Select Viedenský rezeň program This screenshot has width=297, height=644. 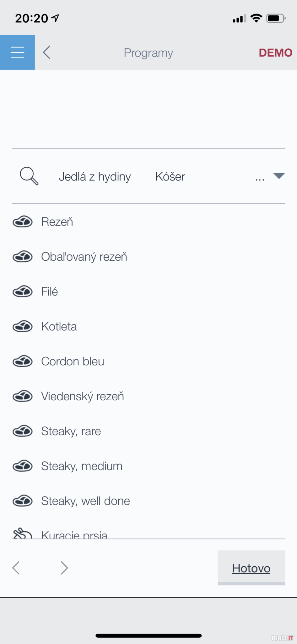point(83,397)
